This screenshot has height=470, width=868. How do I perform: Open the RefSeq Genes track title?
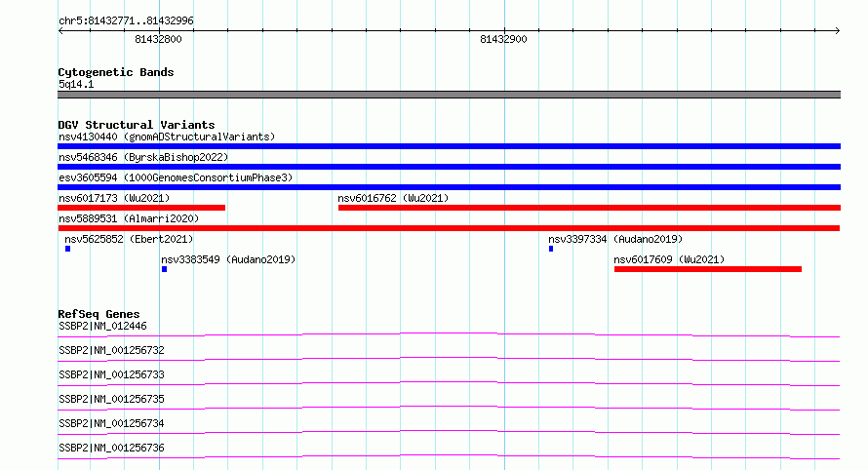point(99,314)
